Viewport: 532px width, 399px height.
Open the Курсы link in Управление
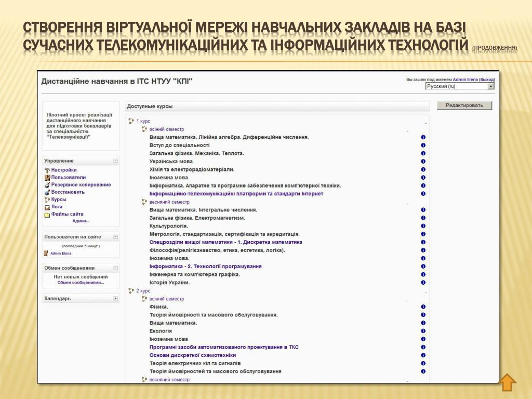click(59, 199)
